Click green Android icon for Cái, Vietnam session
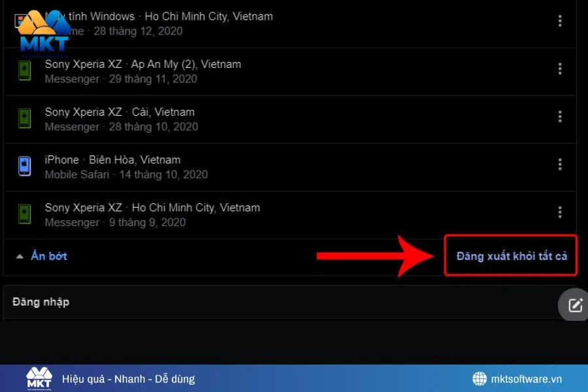 [x=25, y=118]
